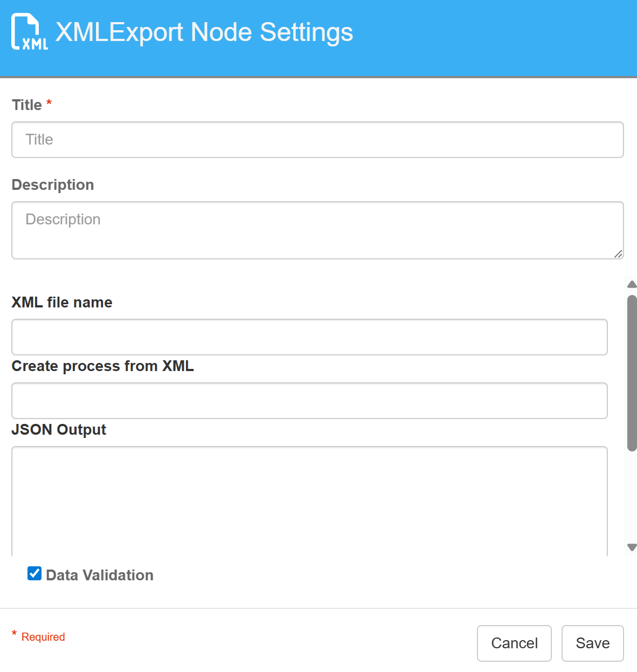Click the Create process from XML field
637x672 pixels.
[309, 400]
